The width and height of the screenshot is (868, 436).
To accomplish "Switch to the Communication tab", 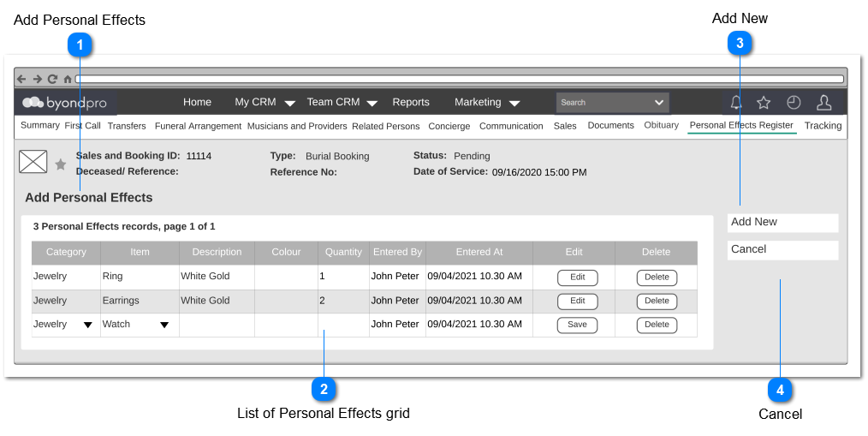I will (x=511, y=126).
